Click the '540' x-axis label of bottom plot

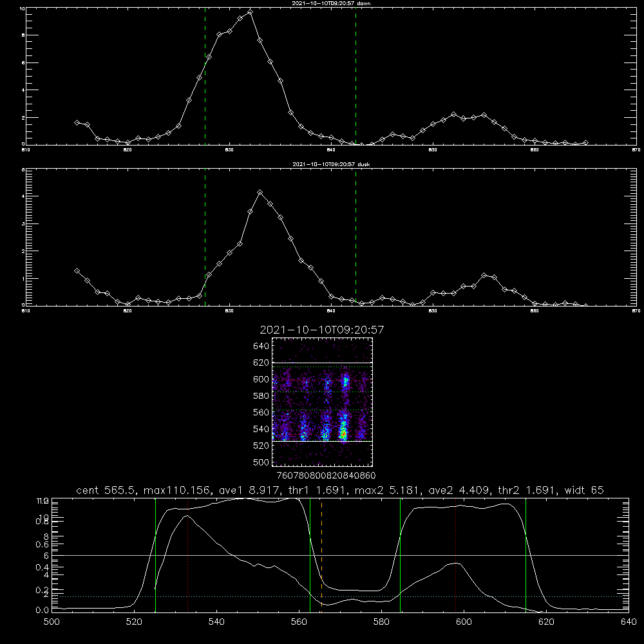click(216, 622)
